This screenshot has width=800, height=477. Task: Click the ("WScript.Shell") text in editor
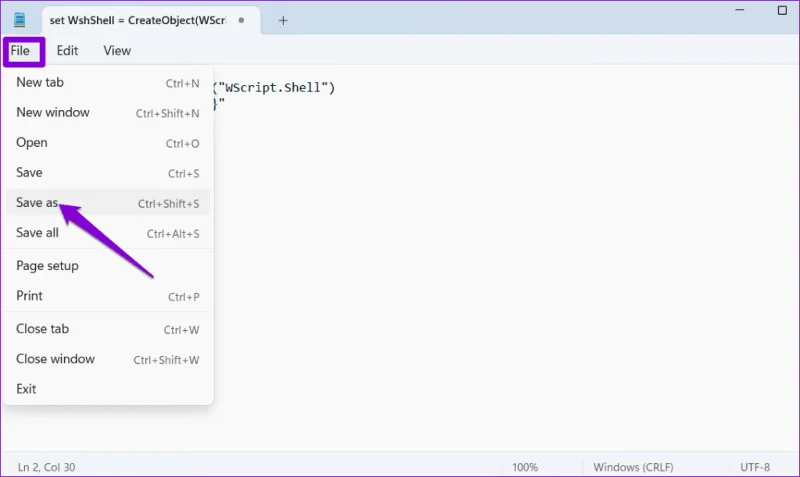(x=274, y=88)
